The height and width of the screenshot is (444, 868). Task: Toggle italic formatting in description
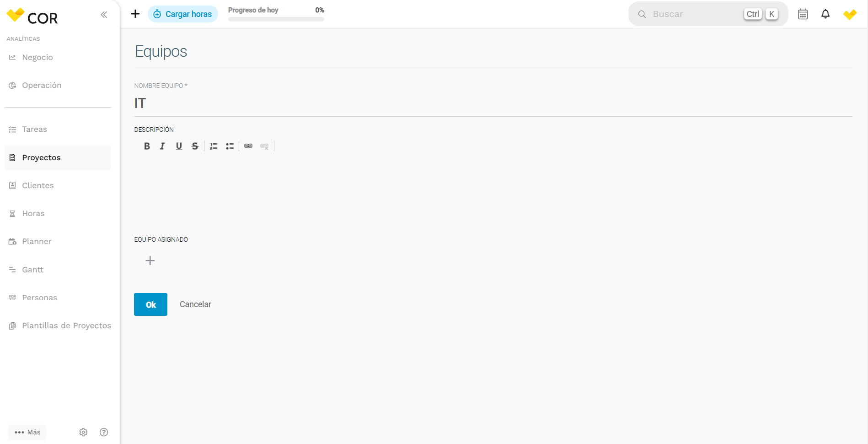[x=162, y=146]
